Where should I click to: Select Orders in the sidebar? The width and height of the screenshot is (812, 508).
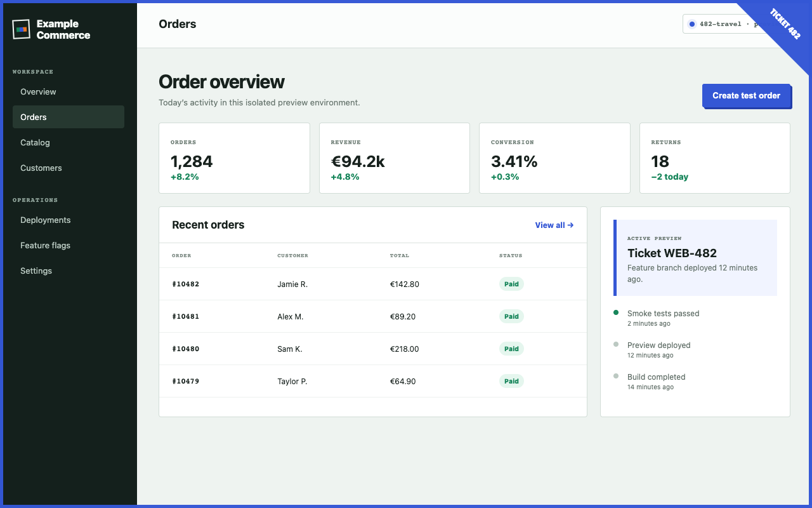coord(69,117)
